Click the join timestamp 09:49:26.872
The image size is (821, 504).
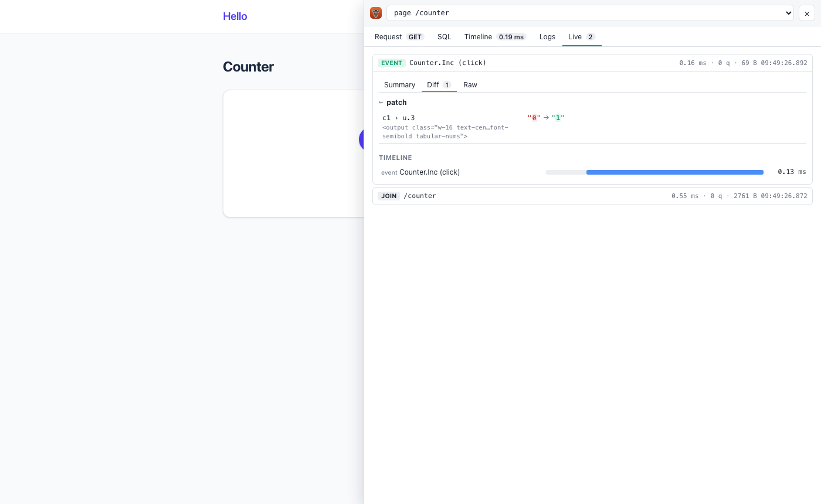pos(784,196)
